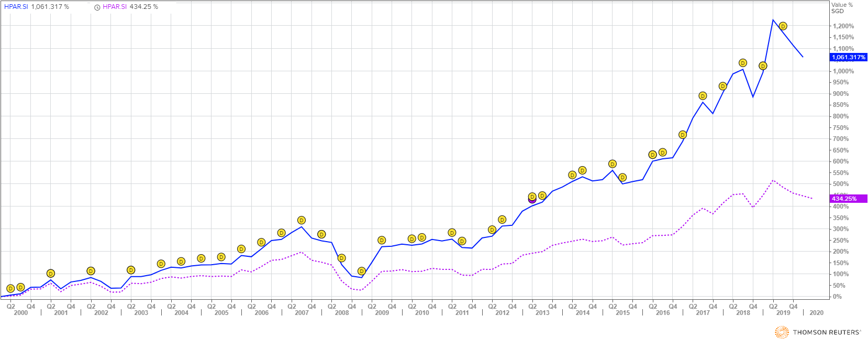Open the Value % SGD axis header
The width and height of the screenshot is (868, 348).
tap(842, 8)
